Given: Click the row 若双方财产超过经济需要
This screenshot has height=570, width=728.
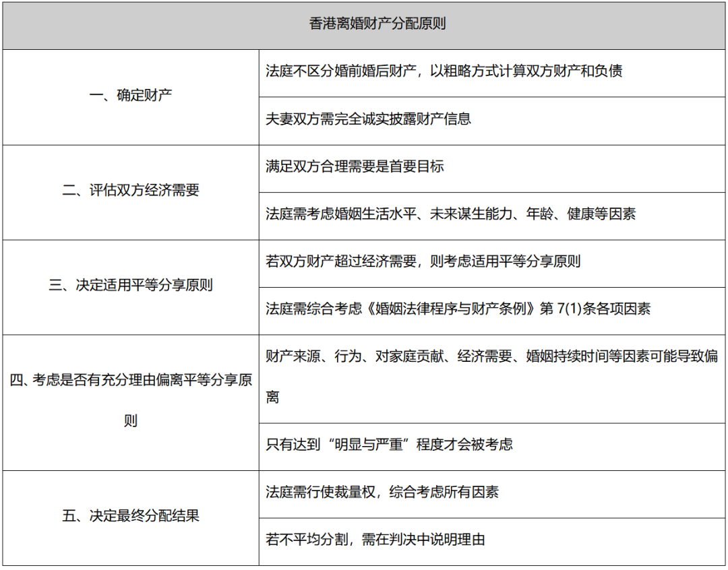Looking at the screenshot, I should (x=492, y=263).
